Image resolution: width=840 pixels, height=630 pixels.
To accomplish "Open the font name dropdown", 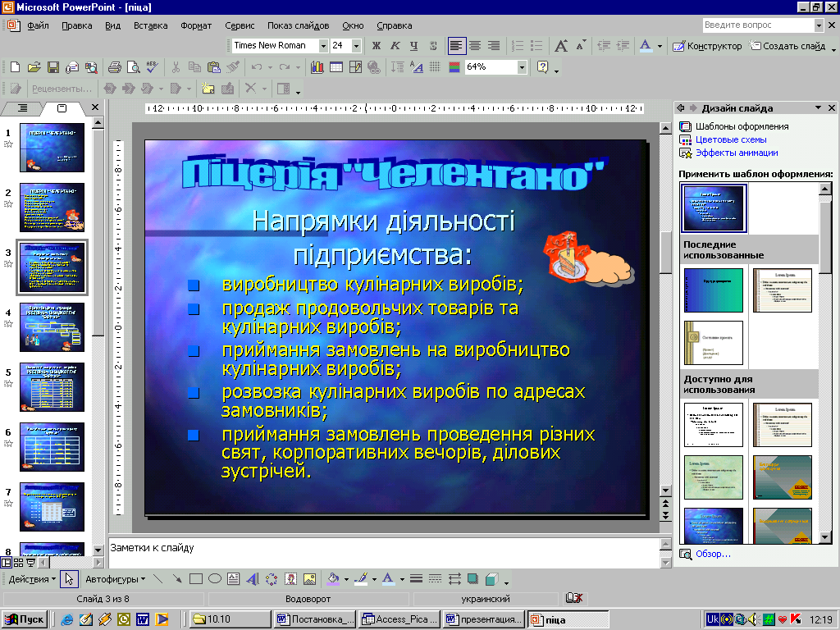I will point(323,46).
